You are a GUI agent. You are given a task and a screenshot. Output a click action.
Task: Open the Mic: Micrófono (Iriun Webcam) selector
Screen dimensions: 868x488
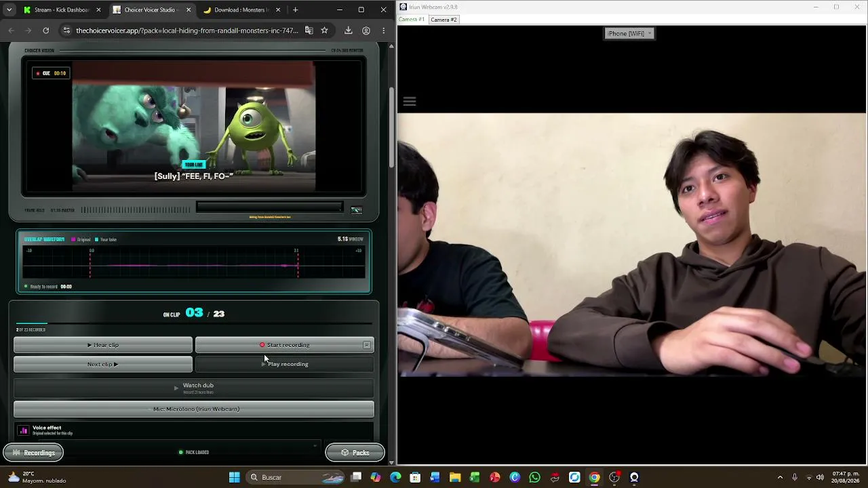(194, 409)
